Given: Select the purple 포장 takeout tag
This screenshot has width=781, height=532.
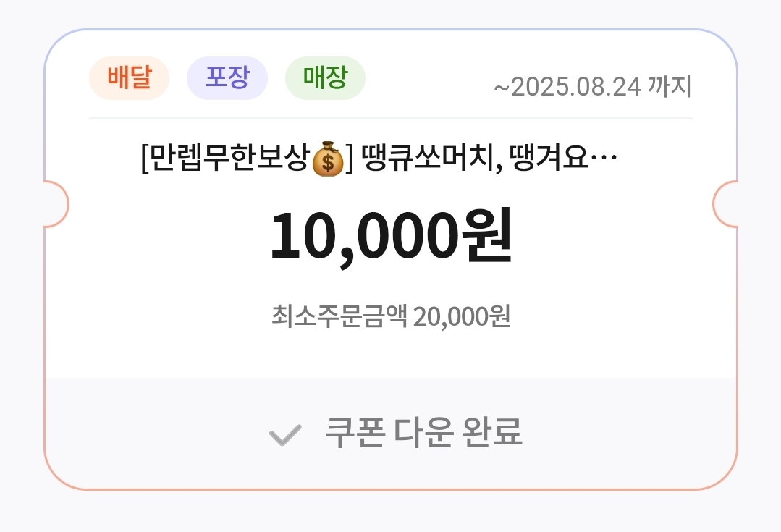Looking at the screenshot, I should pyautogui.click(x=227, y=78).
